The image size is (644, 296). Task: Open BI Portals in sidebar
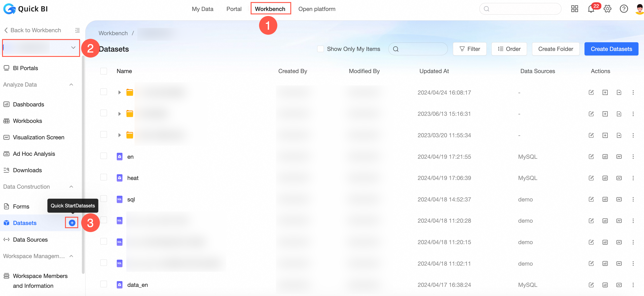(26, 68)
